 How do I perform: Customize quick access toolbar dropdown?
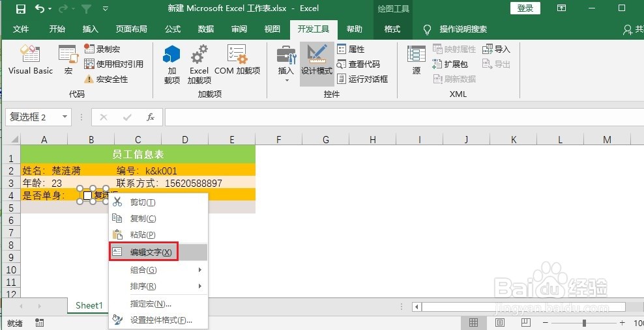106,8
